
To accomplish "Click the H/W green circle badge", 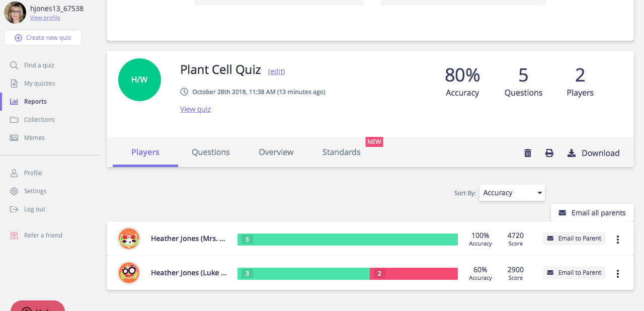I will [x=139, y=80].
